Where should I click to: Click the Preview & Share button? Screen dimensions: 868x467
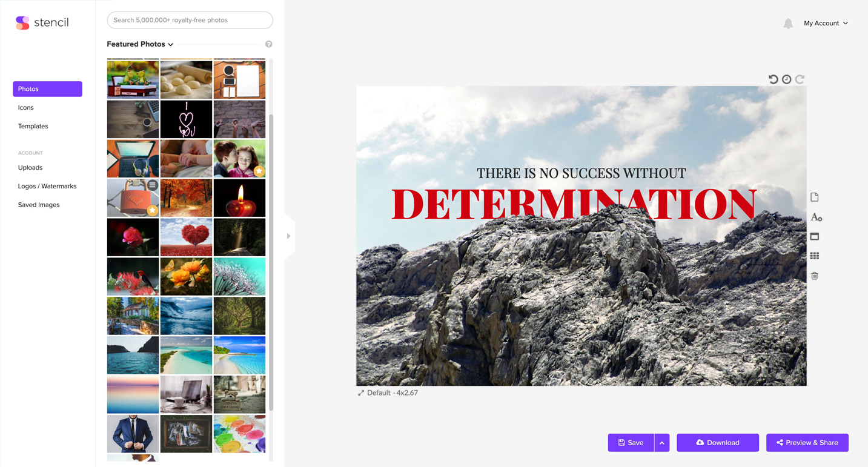807,443
